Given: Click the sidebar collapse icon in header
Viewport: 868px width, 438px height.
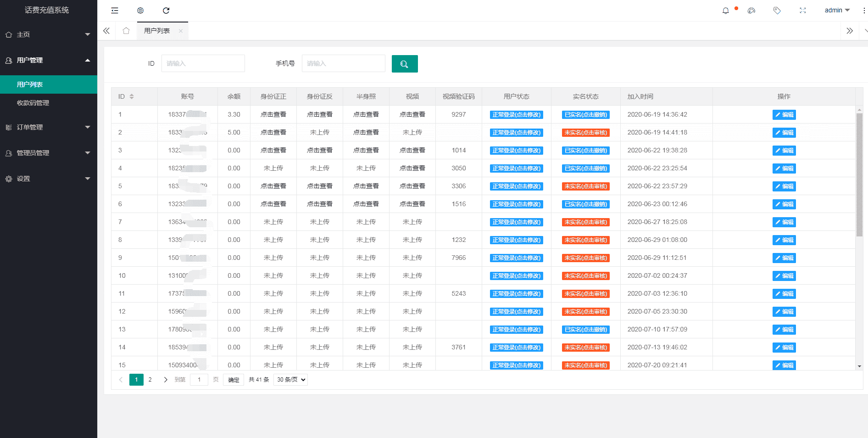Looking at the screenshot, I should coord(115,11).
